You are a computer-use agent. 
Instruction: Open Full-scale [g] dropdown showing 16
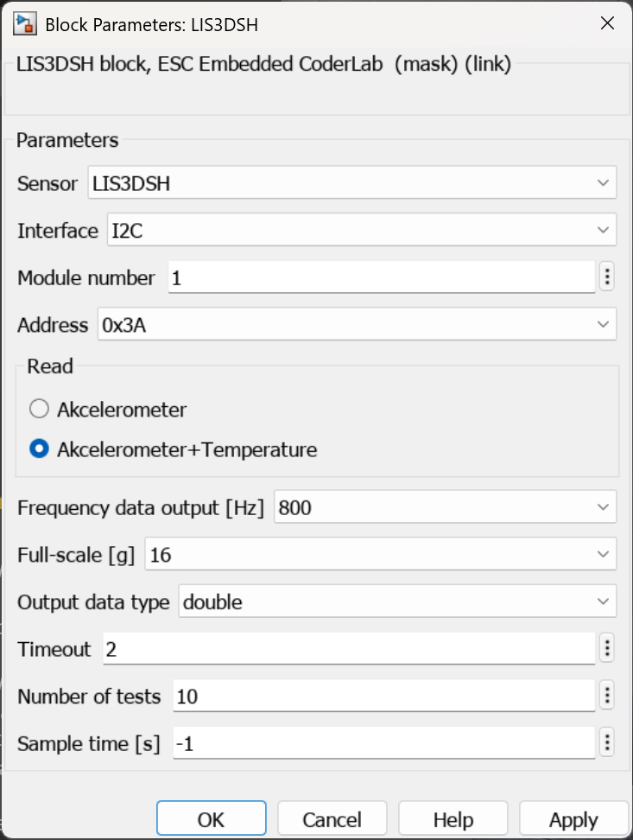(x=381, y=554)
